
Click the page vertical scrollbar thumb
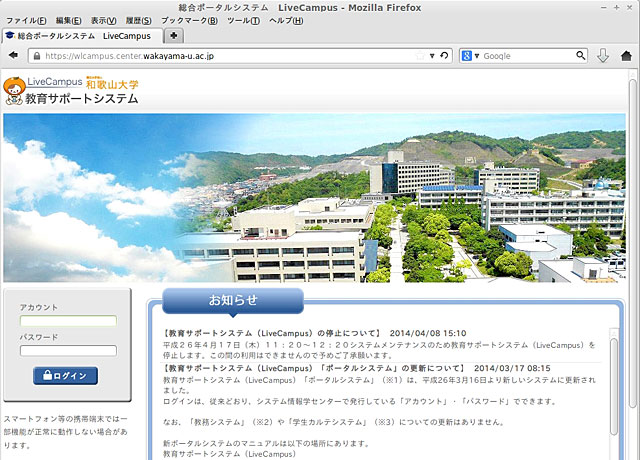pyautogui.click(x=633, y=245)
